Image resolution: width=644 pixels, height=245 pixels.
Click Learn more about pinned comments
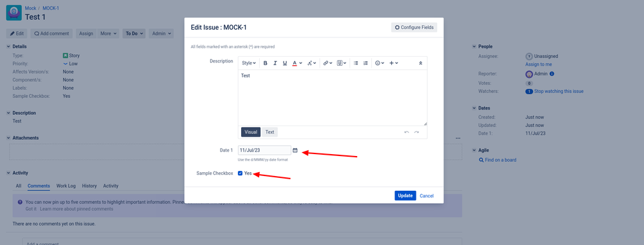pyautogui.click(x=77, y=209)
